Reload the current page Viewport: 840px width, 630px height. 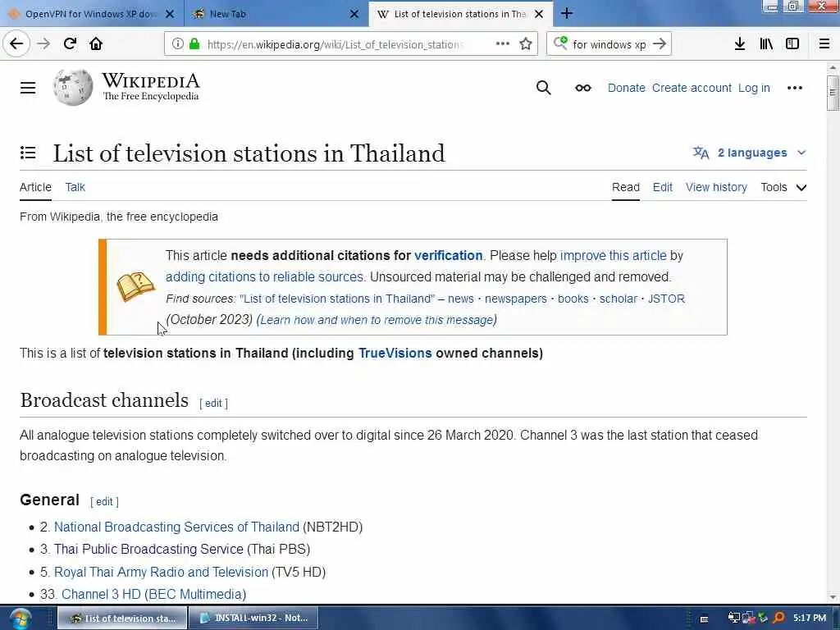[70, 43]
